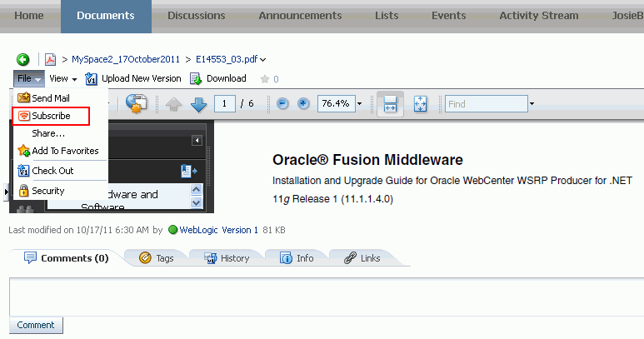Click the globe with pages toolbar icon
The width and height of the screenshot is (644, 339).
[137, 103]
